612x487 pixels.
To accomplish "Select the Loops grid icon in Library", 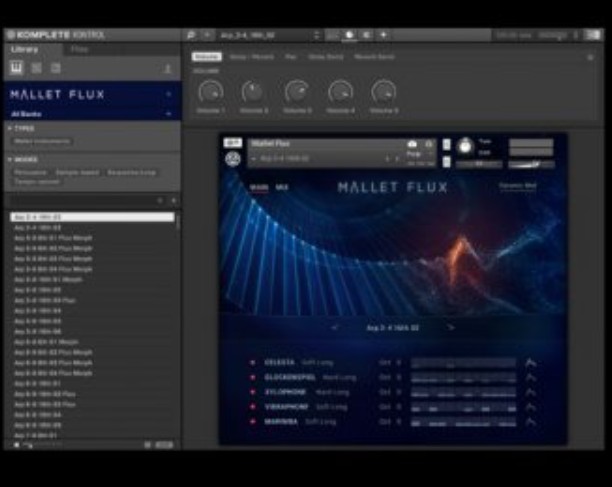I will click(x=36, y=68).
